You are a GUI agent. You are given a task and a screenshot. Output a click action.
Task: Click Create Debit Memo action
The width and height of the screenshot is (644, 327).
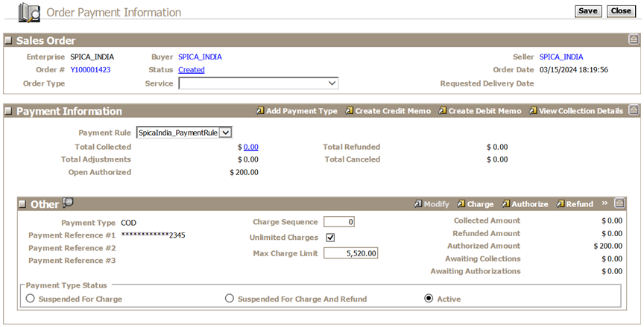point(479,111)
